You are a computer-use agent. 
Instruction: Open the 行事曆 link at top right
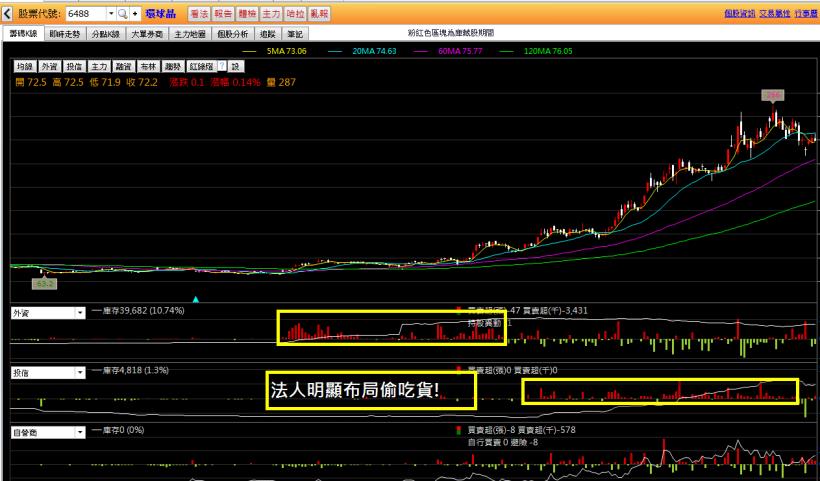tap(806, 14)
